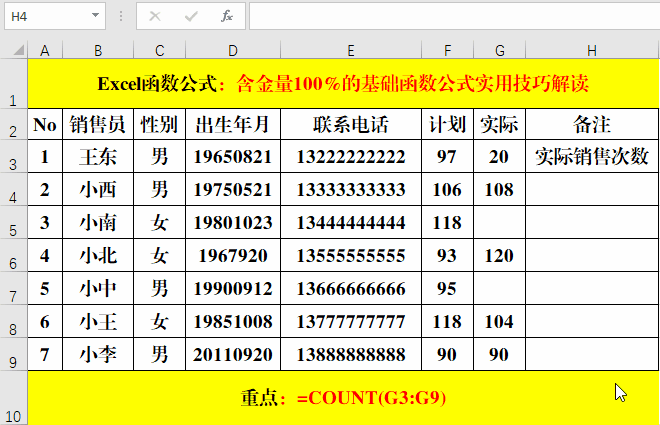Select row 5 header
This screenshot has height=425, width=660.
(13, 222)
